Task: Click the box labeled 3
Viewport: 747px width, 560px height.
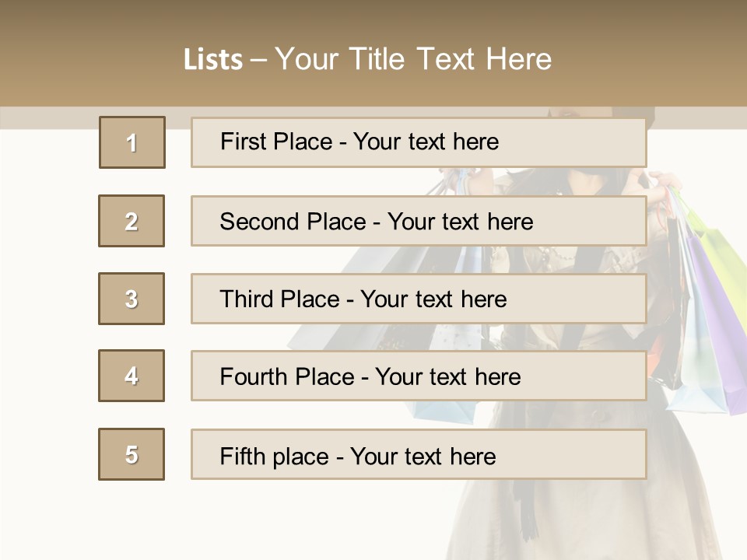Action: tap(132, 299)
